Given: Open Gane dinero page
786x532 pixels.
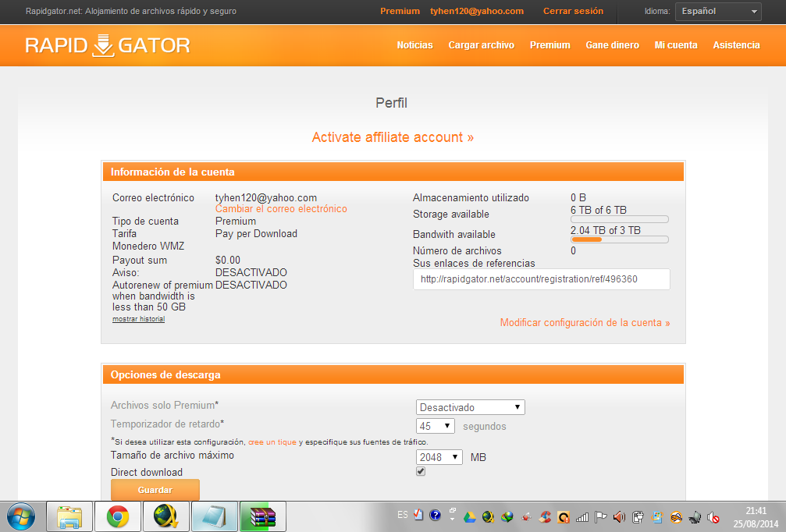Looking at the screenshot, I should (612, 45).
